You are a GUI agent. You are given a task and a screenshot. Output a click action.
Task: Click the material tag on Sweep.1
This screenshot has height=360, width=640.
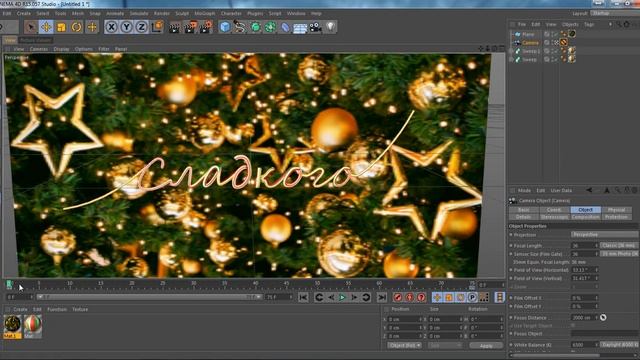click(572, 51)
